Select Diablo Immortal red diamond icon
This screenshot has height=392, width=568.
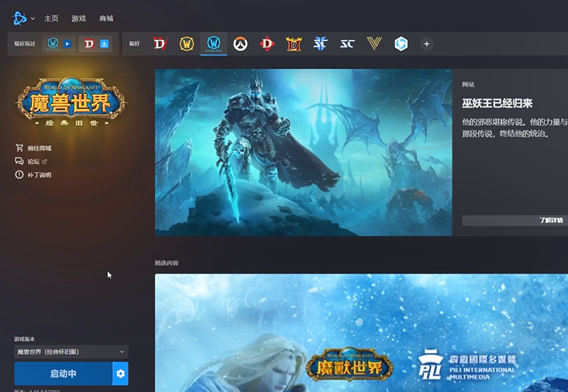pos(267,44)
